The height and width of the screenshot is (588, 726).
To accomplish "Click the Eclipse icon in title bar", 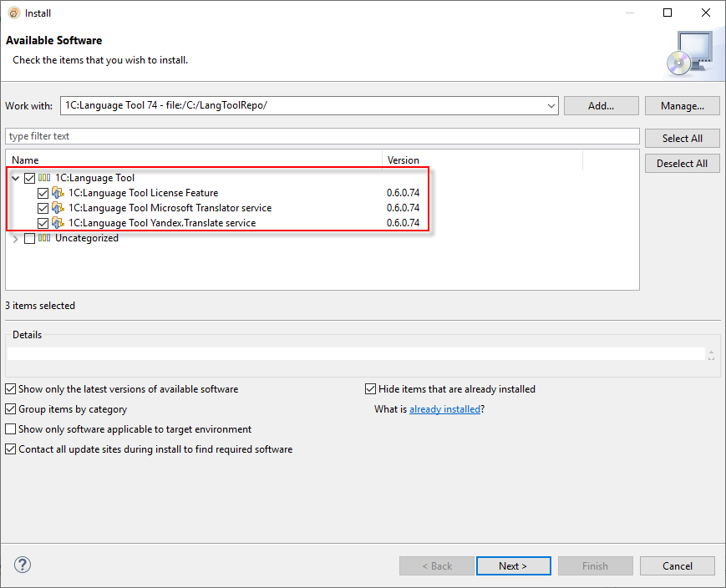I will [13, 13].
